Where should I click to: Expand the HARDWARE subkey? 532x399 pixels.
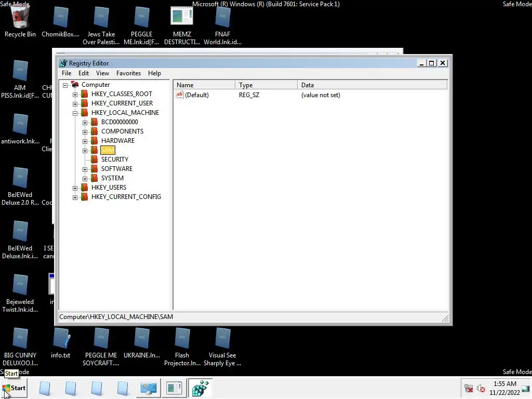85,141
